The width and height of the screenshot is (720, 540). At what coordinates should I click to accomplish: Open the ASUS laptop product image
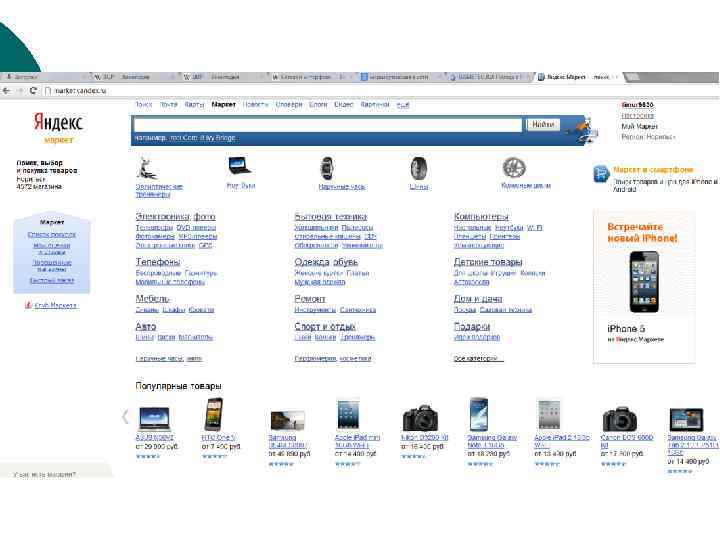[154, 419]
